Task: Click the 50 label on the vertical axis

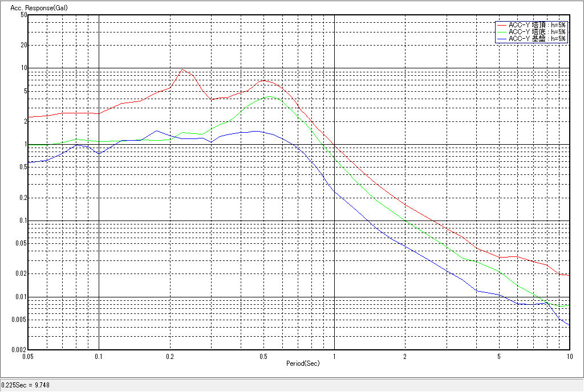Action: [23, 15]
